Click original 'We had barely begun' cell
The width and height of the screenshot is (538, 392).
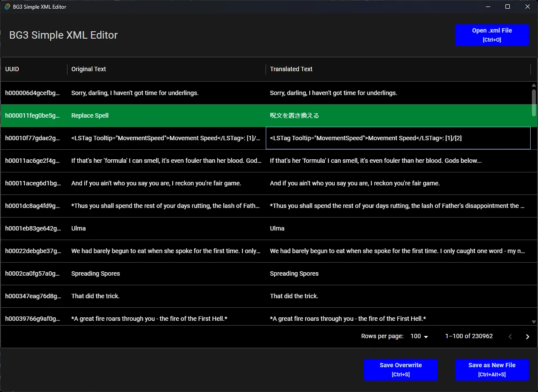[166, 251]
